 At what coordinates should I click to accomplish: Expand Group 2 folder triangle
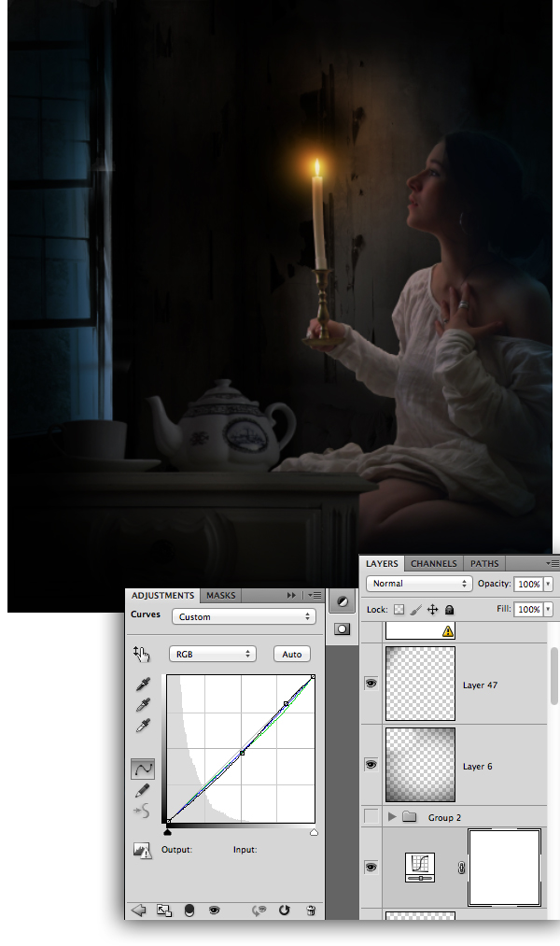392,817
